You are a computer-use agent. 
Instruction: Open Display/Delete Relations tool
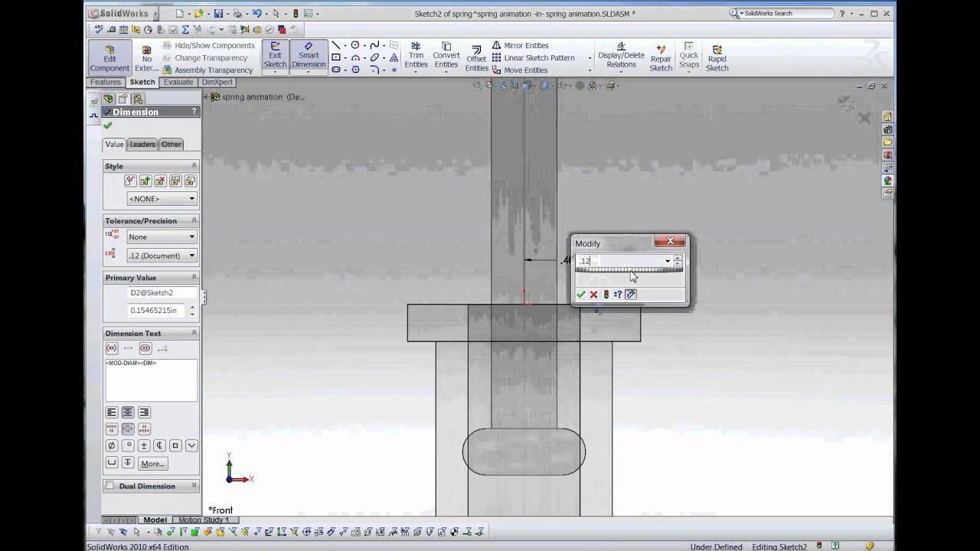click(621, 56)
